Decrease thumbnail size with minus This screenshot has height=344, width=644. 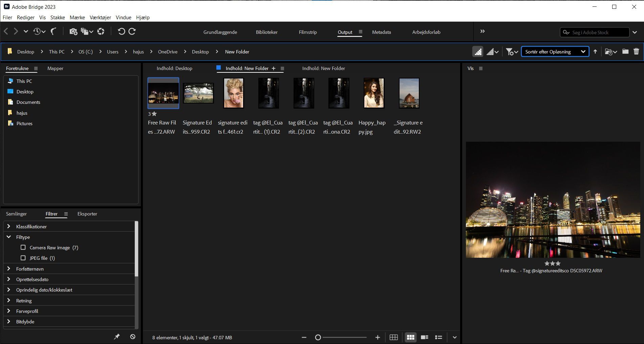304,337
